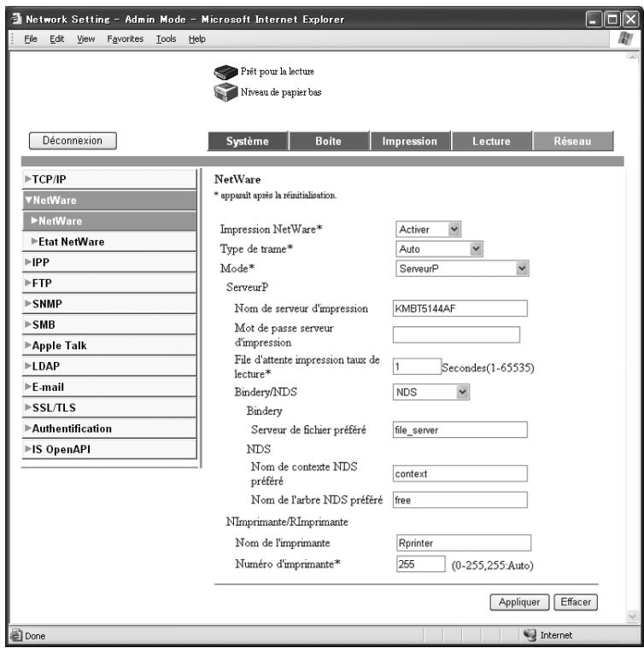Open the IS OpenAPI sidebar item
644x648 pixels.
point(109,449)
